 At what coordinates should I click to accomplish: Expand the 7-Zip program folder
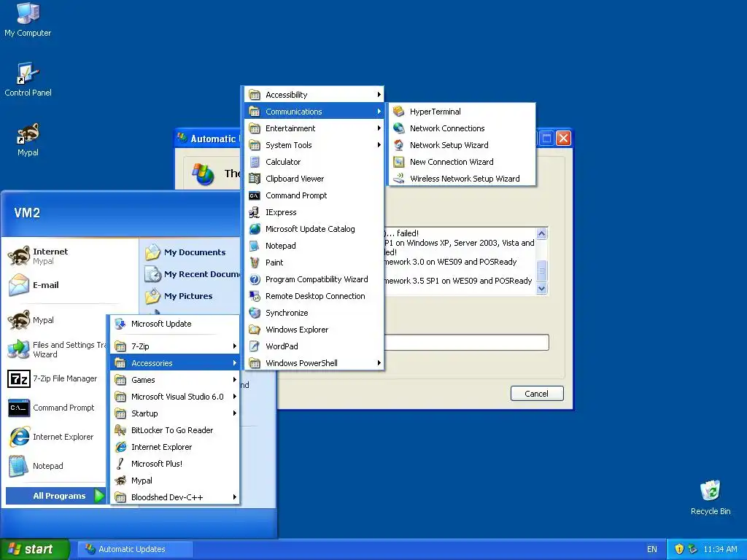click(174, 346)
